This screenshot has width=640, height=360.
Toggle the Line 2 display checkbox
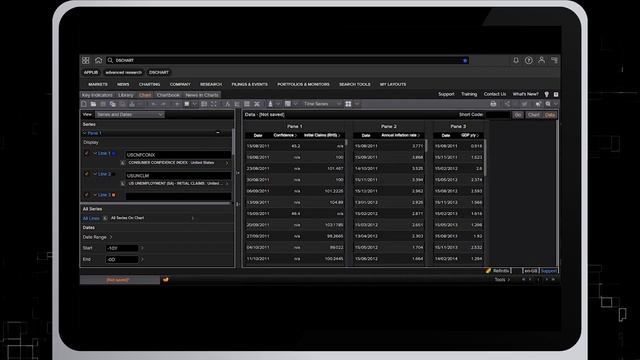[87, 174]
